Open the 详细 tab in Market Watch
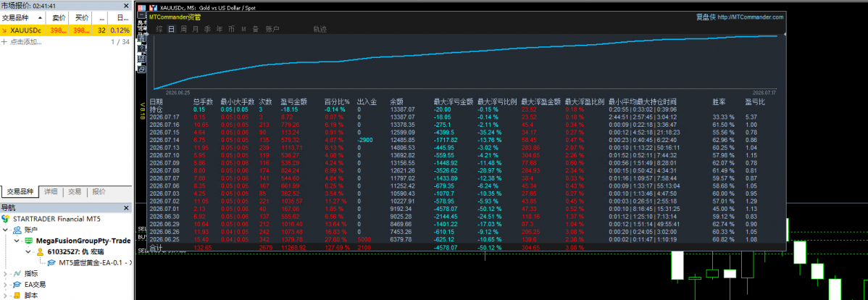Image resolution: width=868 pixels, height=300 pixels. [x=51, y=192]
